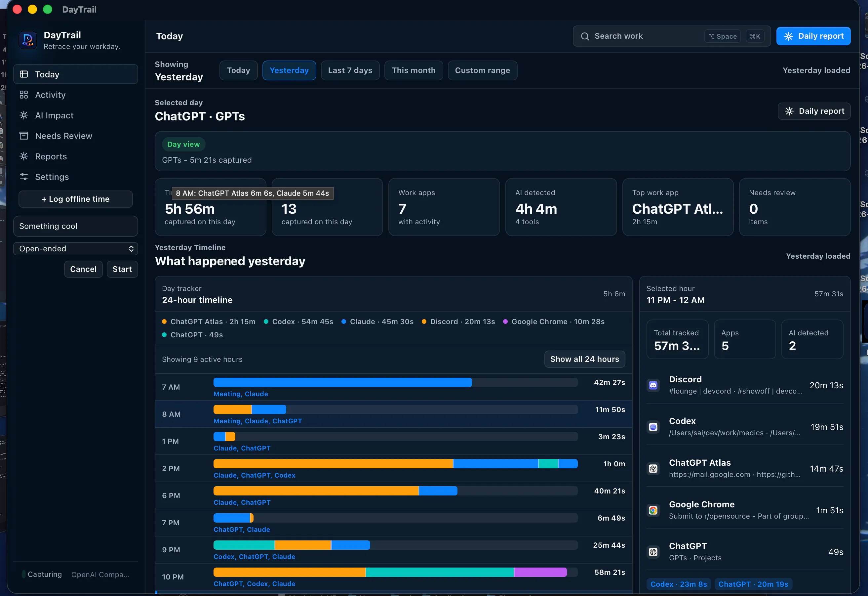Select the Today range tab
Image resolution: width=868 pixels, height=596 pixels.
238,71
